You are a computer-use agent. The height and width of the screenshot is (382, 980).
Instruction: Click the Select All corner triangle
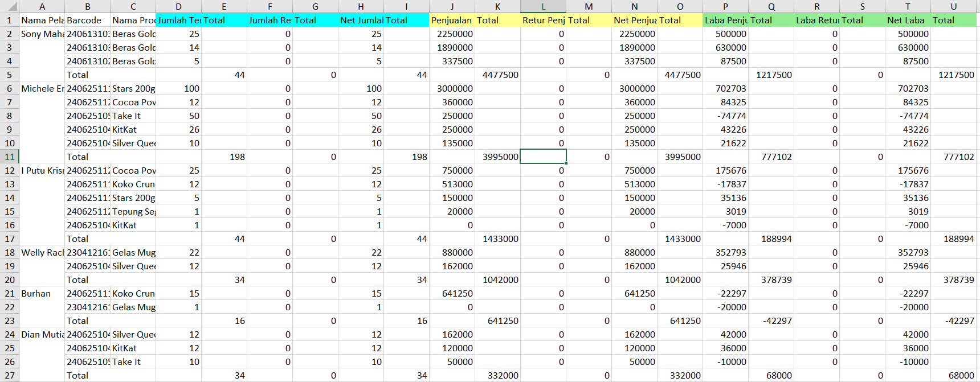pyautogui.click(x=10, y=7)
